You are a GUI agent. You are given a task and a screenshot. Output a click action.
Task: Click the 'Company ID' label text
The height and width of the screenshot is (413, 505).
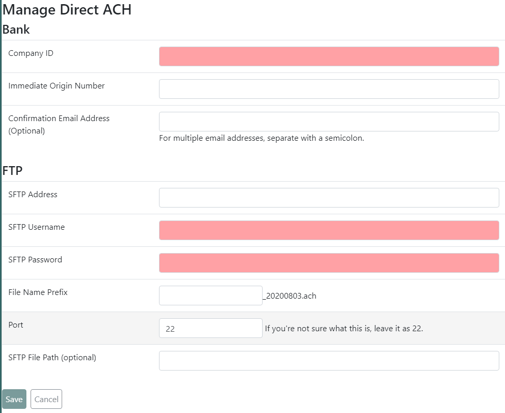pyautogui.click(x=31, y=53)
